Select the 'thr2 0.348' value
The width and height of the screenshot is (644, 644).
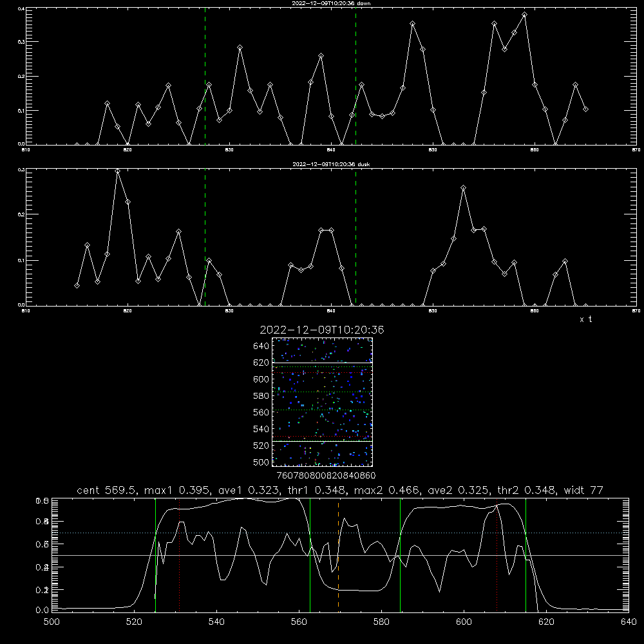527,490
